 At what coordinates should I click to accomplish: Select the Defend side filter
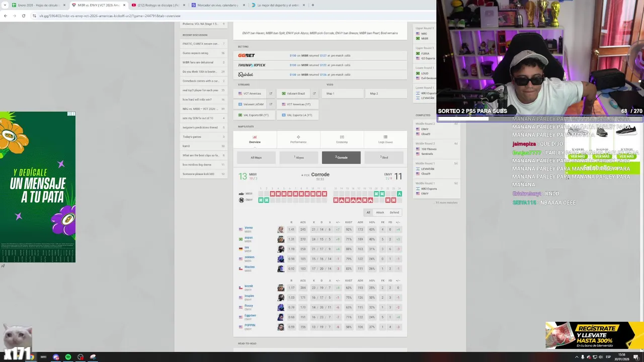394,212
